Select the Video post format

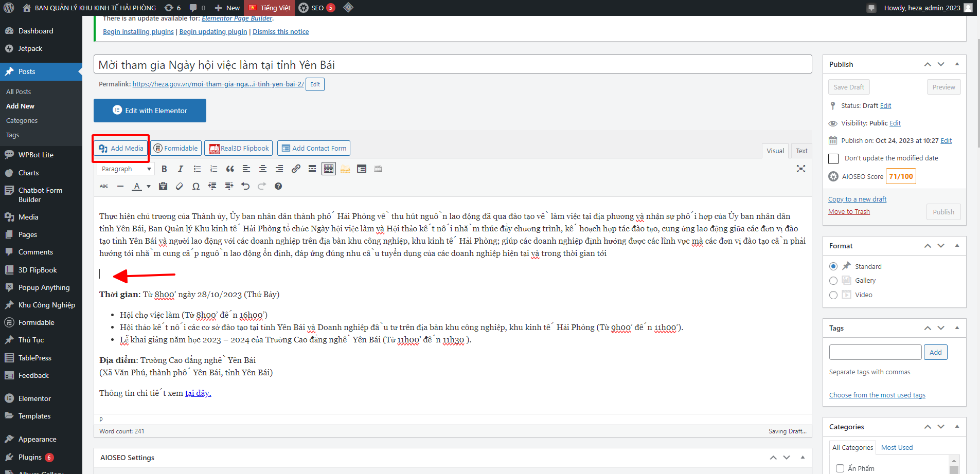tap(833, 295)
